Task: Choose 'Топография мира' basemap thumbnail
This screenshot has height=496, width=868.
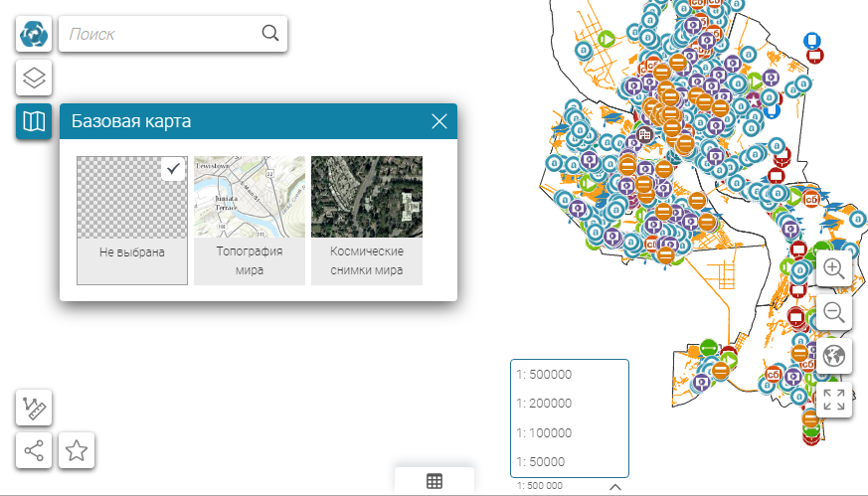Action: 250,221
